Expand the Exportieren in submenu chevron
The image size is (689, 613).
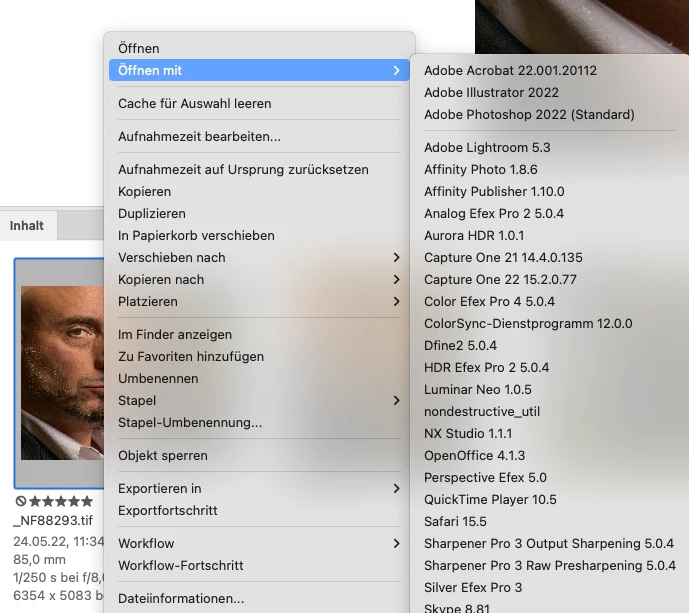coord(396,489)
